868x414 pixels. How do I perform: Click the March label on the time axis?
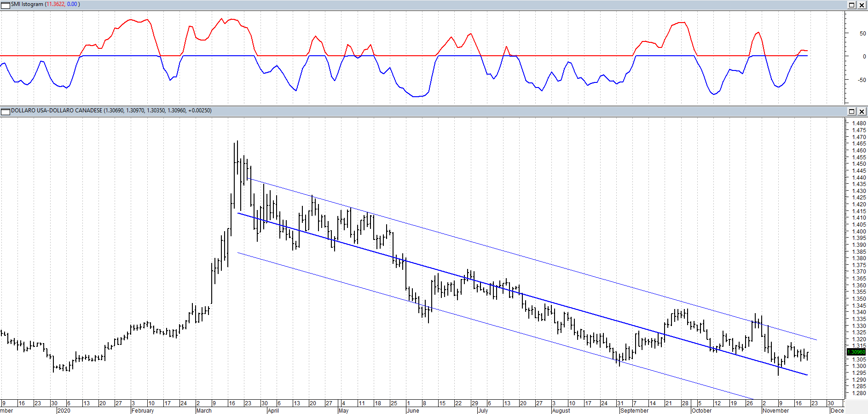[x=204, y=410]
